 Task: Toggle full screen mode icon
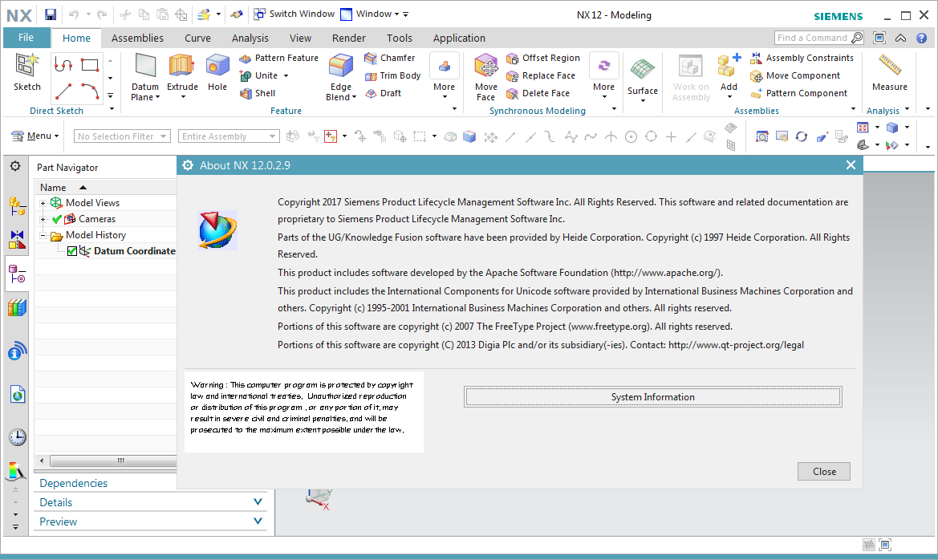[x=879, y=39]
